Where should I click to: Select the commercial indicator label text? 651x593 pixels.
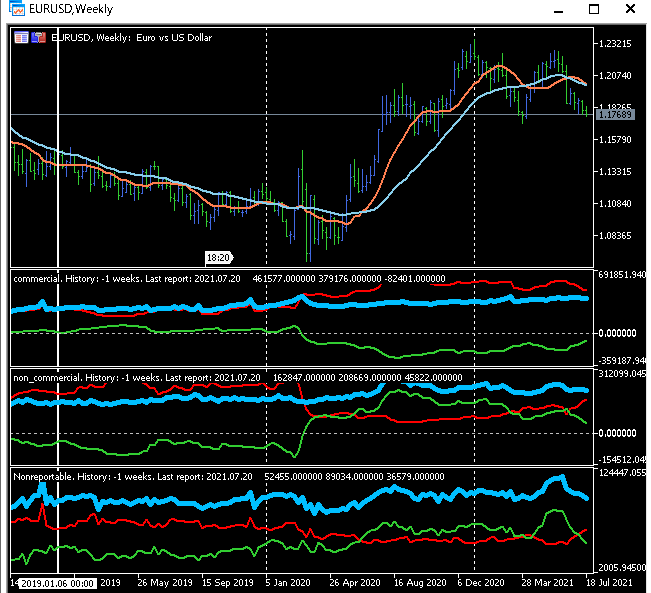click(x=38, y=279)
